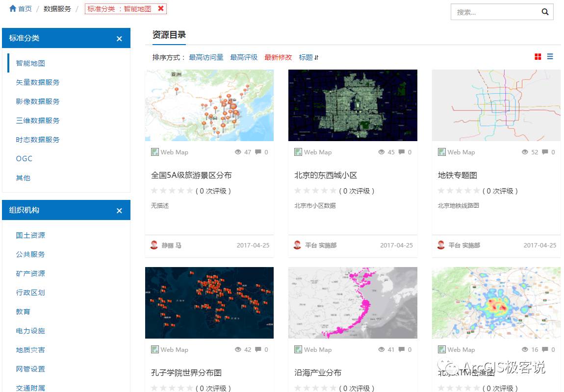
Task: Open 地铁专题图 map thumbnail
Action: 496,105
